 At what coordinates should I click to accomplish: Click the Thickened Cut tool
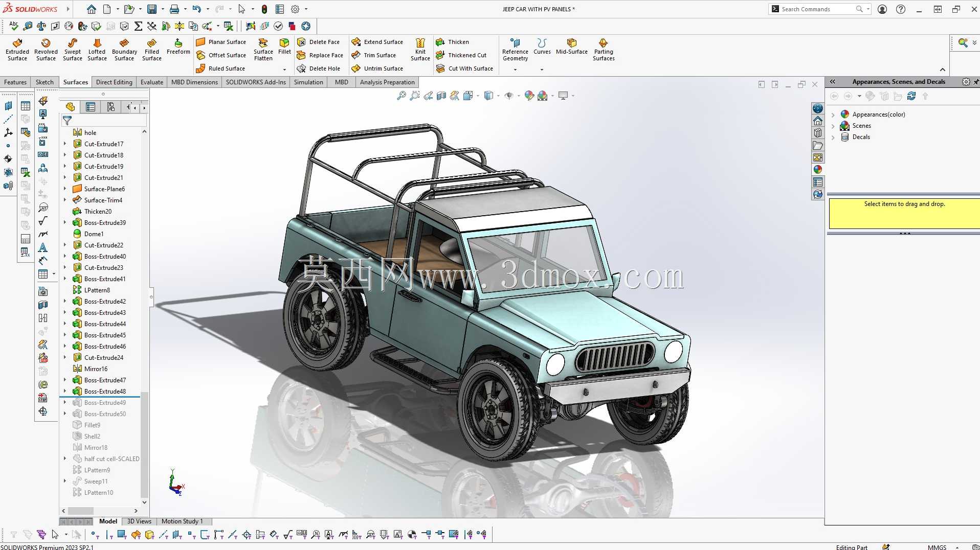[461, 55]
